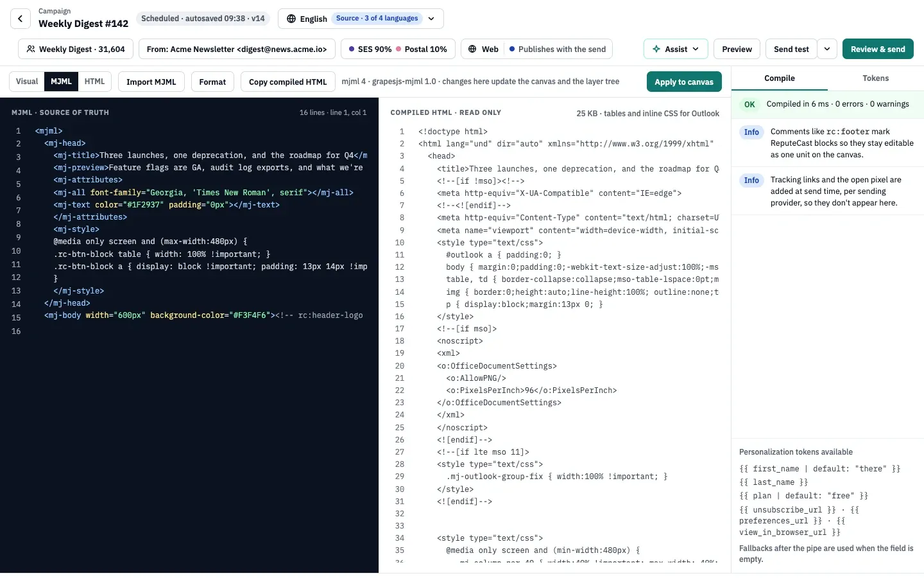Click the '{{ last_name }}' token

pos(773,482)
